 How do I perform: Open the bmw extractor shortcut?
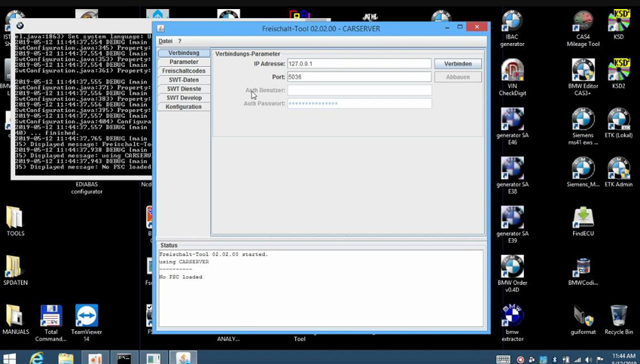pyautogui.click(x=512, y=323)
